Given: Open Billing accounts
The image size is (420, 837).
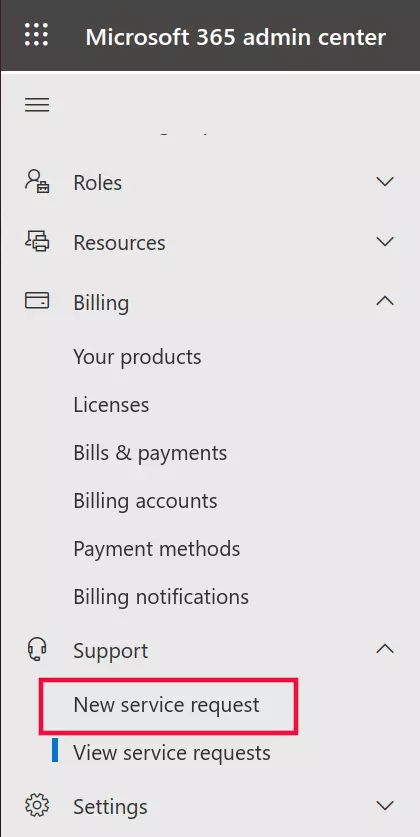Looking at the screenshot, I should pyautogui.click(x=145, y=501).
